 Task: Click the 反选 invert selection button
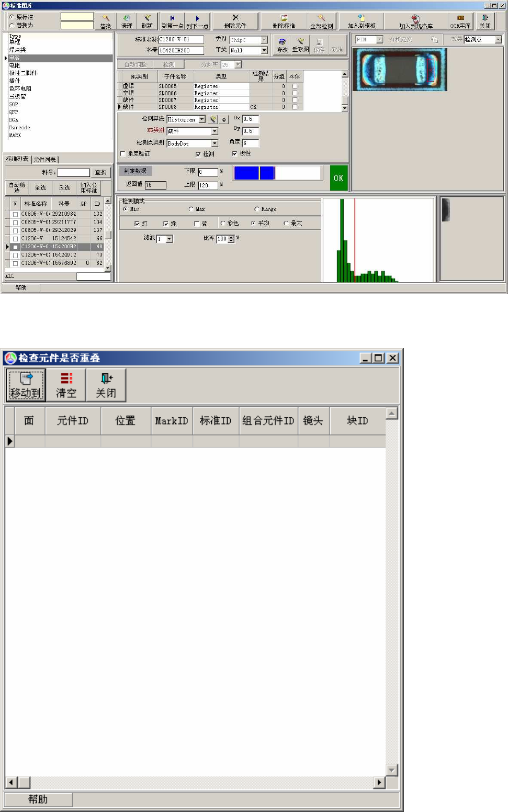64,187
